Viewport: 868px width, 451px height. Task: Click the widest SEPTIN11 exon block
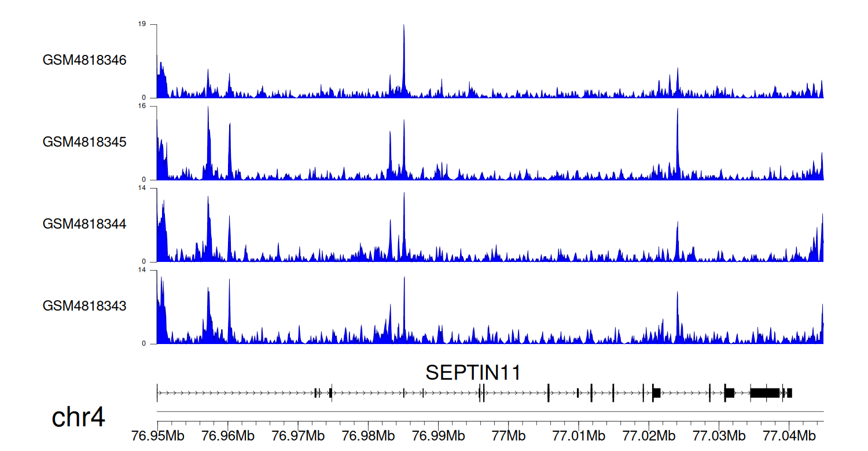point(764,393)
